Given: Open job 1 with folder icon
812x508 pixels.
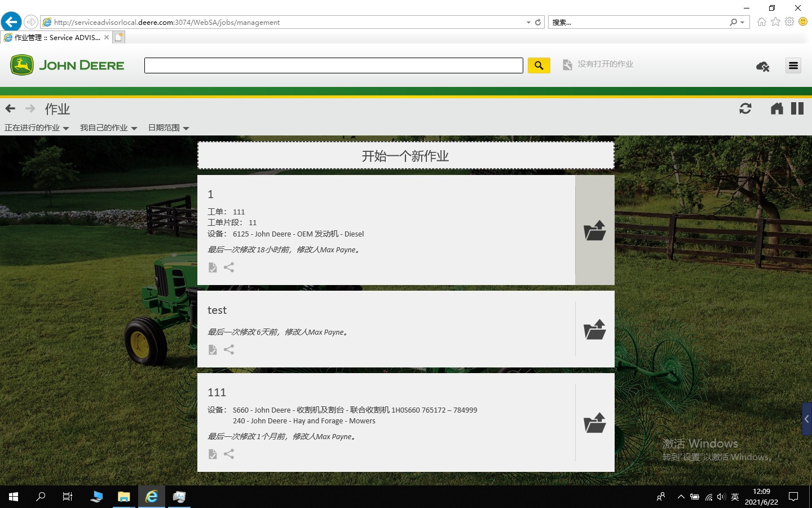Looking at the screenshot, I should point(595,230).
